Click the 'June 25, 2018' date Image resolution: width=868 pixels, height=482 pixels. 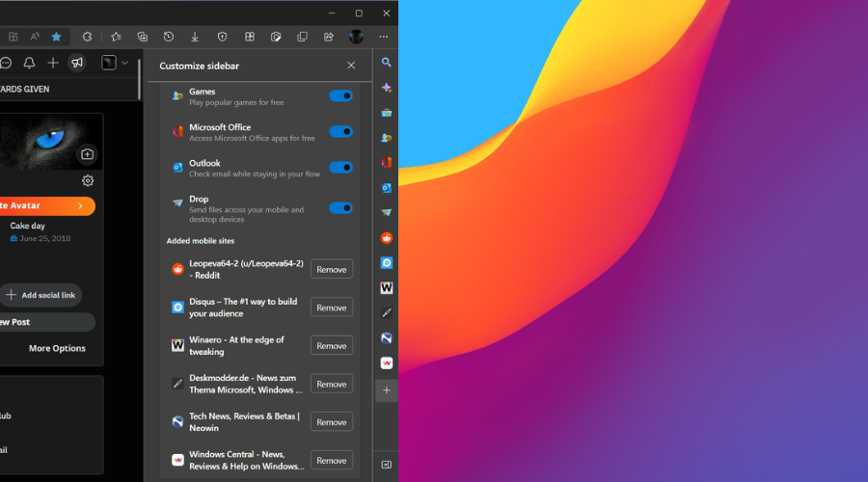pos(44,238)
